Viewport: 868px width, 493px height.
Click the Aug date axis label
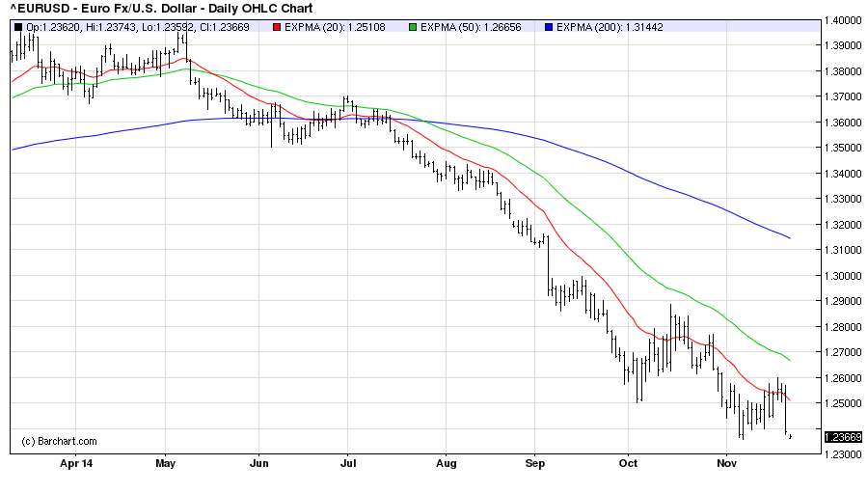[x=447, y=463]
